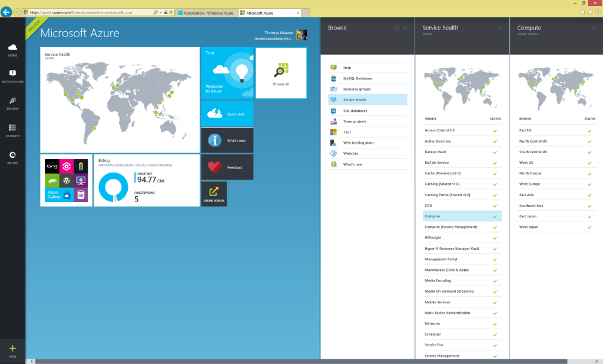This screenshot has height=364, width=603.
Task: Open the Azure Portal external link tile
Action: 214,194
